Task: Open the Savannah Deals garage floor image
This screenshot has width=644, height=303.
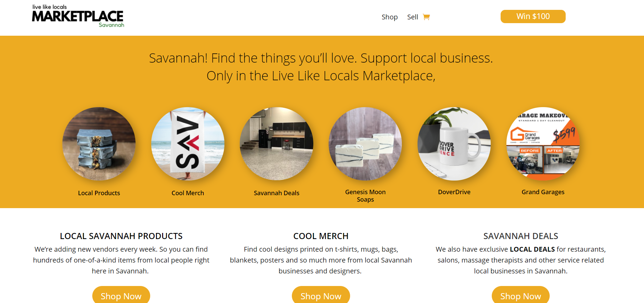Action: tap(277, 144)
